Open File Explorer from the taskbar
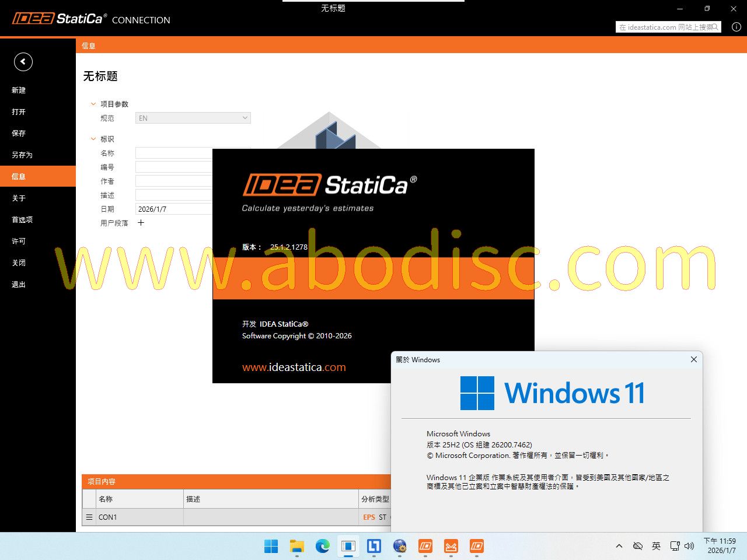Image resolution: width=747 pixels, height=560 pixels. pyautogui.click(x=297, y=547)
